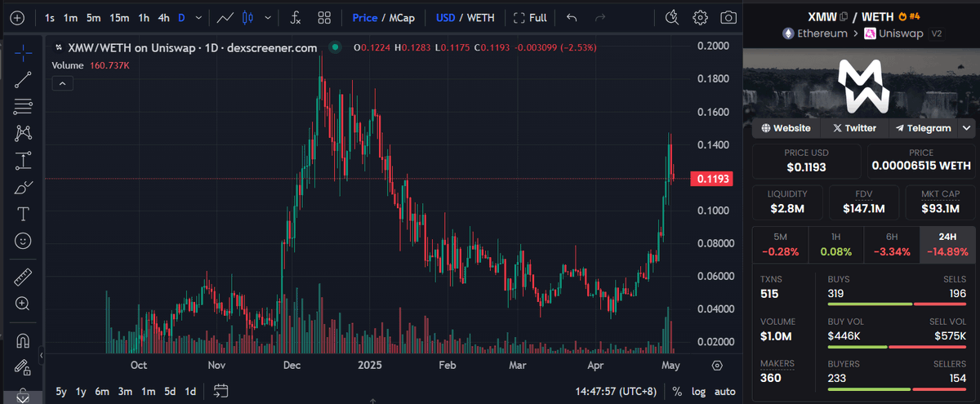
Task: Select the pattern drawing tool
Action: [23, 133]
